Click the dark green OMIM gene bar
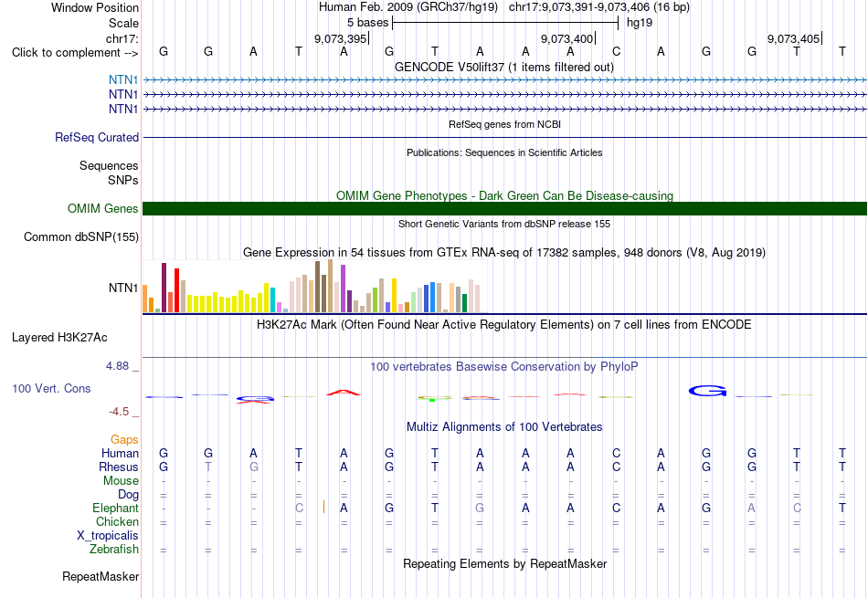The height and width of the screenshot is (598, 868). tap(504, 208)
